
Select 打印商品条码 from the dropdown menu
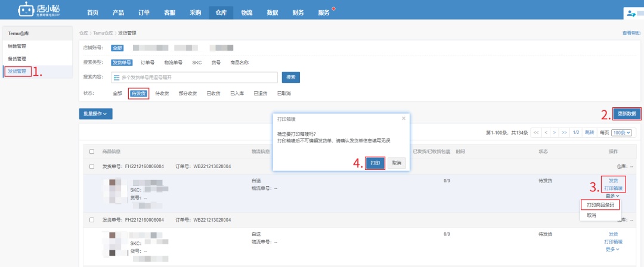click(599, 204)
